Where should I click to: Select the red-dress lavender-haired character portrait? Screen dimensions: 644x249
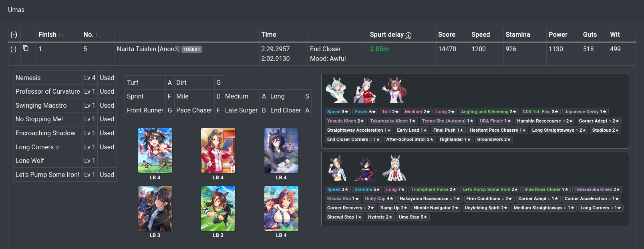(365, 90)
